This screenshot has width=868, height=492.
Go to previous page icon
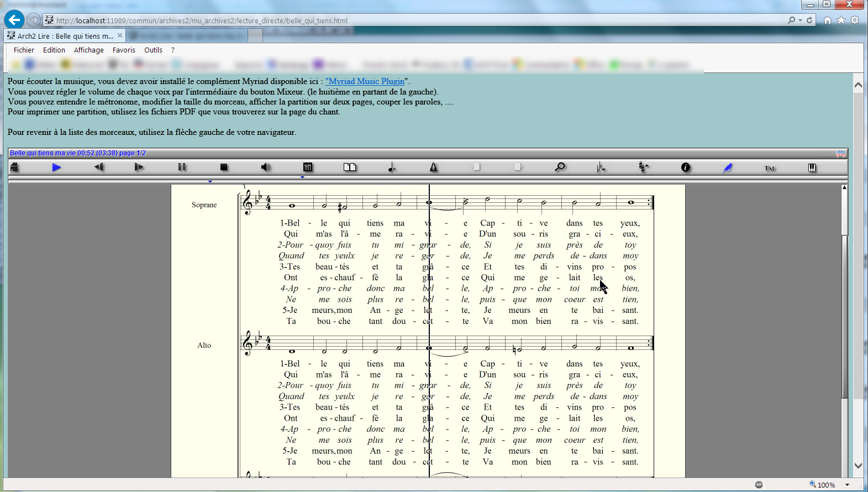(x=476, y=167)
